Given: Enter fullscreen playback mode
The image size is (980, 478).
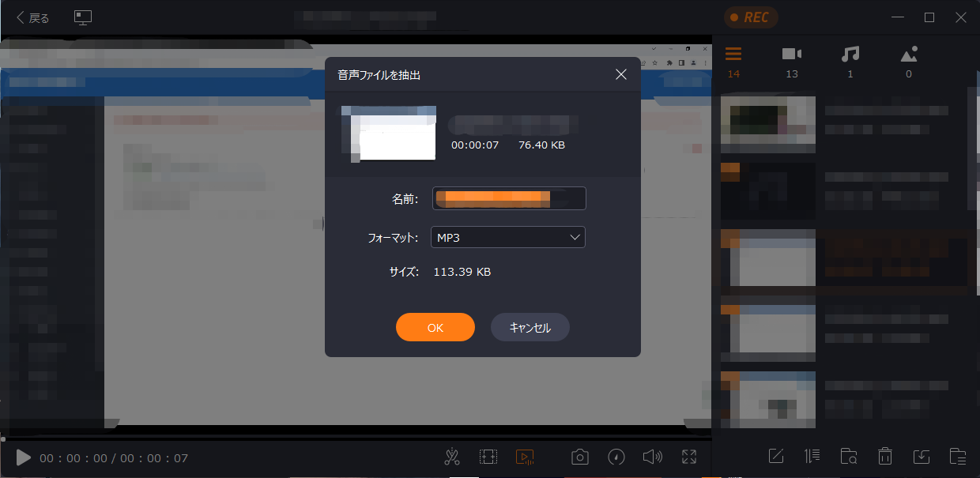Looking at the screenshot, I should pyautogui.click(x=688, y=457).
